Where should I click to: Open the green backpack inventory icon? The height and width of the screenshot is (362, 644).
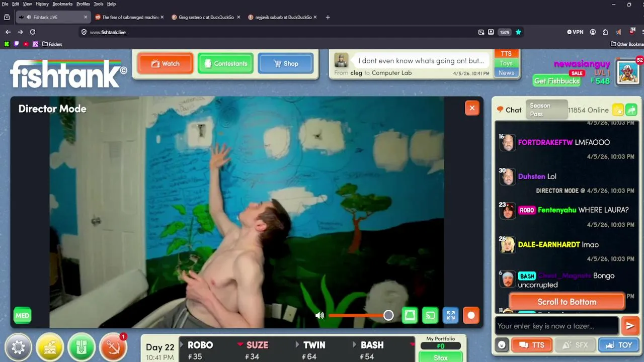[82, 347]
